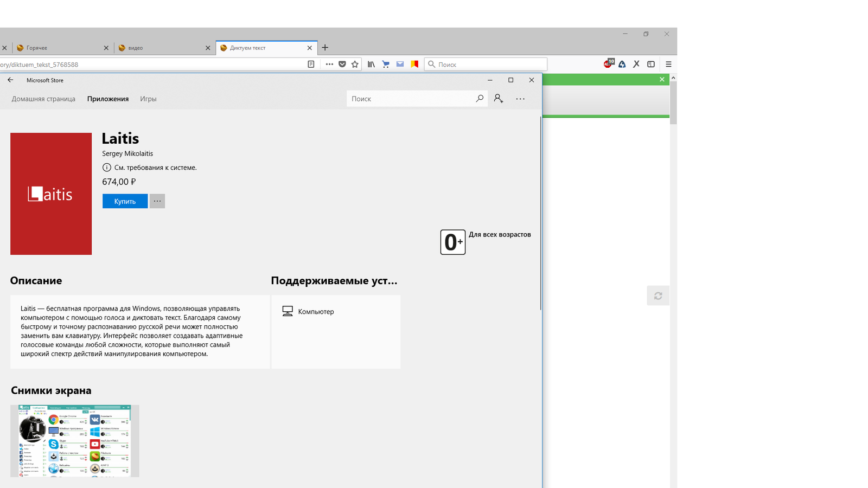Save page to Pocket

click(342, 64)
